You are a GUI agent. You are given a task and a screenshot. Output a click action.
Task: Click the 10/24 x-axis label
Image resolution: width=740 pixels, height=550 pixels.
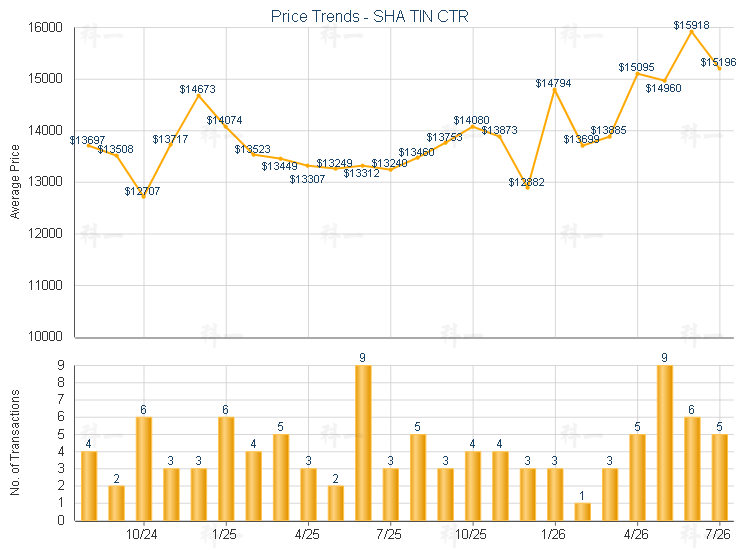141,534
